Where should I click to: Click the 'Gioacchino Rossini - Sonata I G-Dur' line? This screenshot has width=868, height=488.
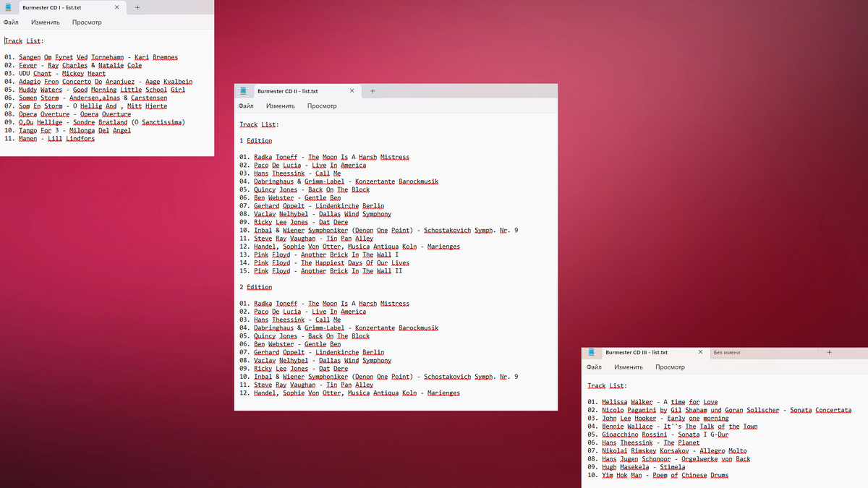(658, 435)
